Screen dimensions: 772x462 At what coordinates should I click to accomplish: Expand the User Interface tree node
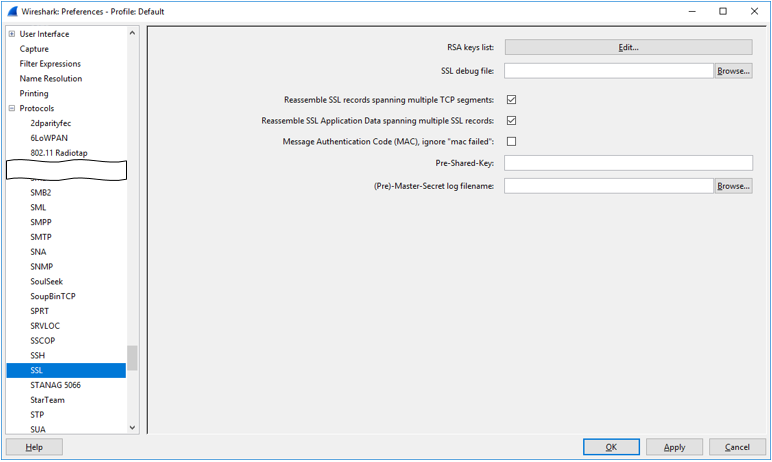[12, 34]
